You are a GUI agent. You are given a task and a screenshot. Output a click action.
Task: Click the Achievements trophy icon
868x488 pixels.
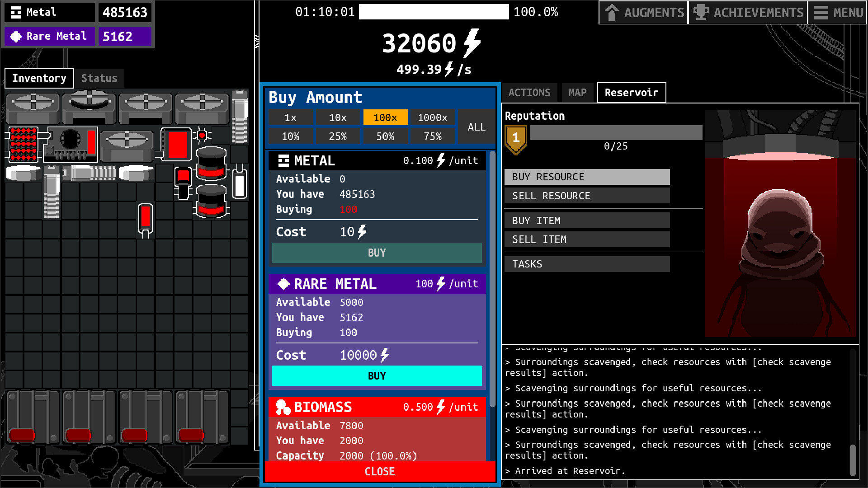tap(701, 12)
